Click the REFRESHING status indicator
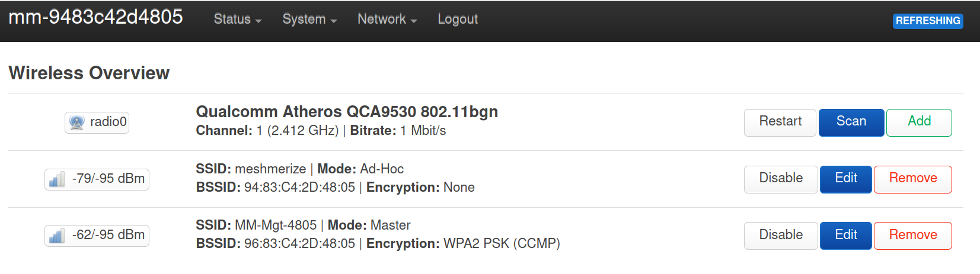This screenshot has width=980, height=274. point(928,21)
